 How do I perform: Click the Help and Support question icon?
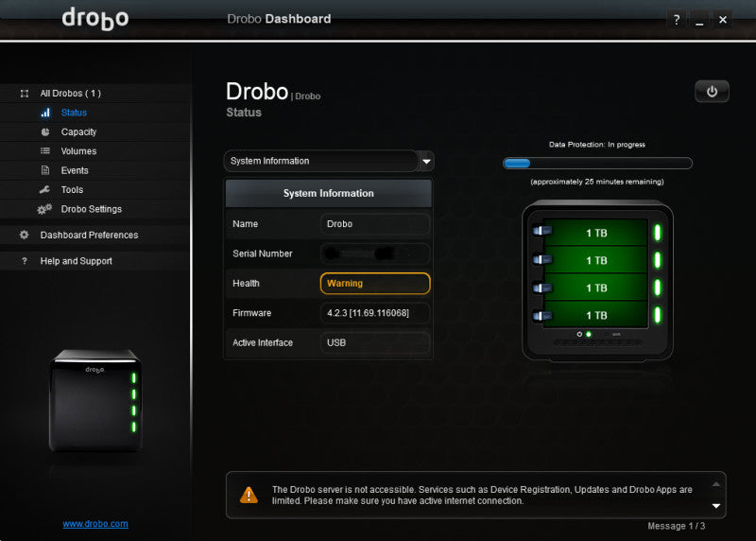pyautogui.click(x=25, y=261)
